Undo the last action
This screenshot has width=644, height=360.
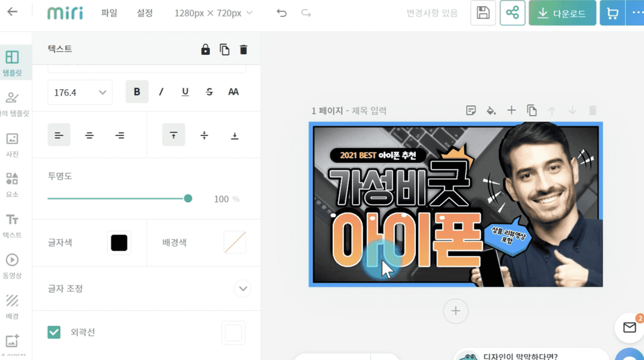pyautogui.click(x=281, y=13)
